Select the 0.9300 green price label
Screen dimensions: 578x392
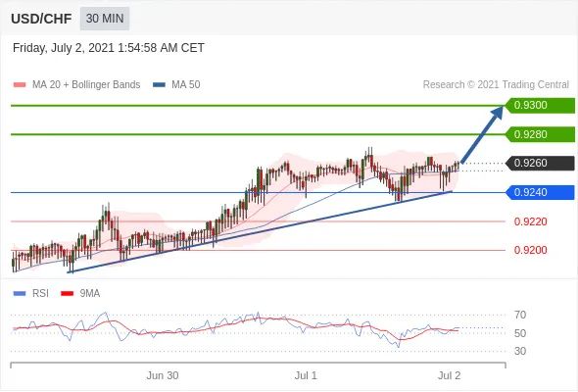540,105
